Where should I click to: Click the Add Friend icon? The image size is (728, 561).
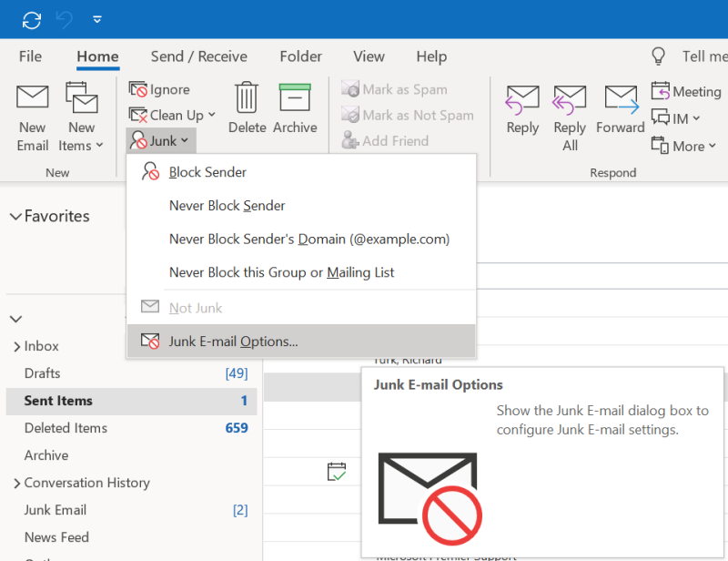[x=350, y=140]
